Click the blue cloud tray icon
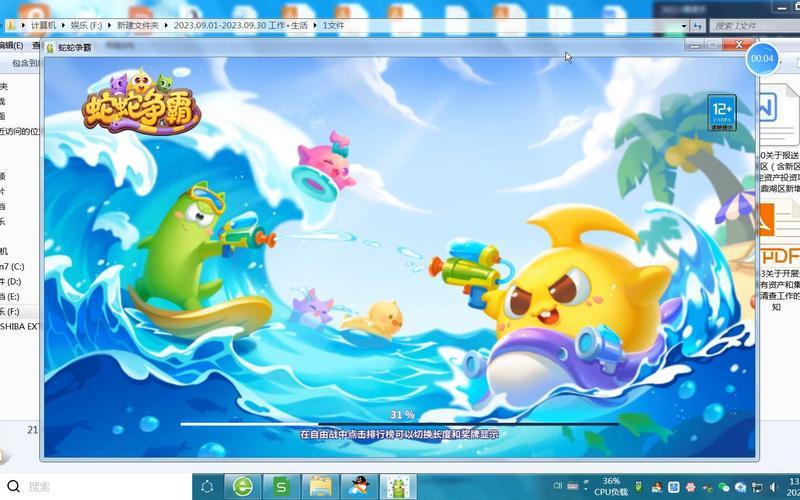 coord(740,487)
